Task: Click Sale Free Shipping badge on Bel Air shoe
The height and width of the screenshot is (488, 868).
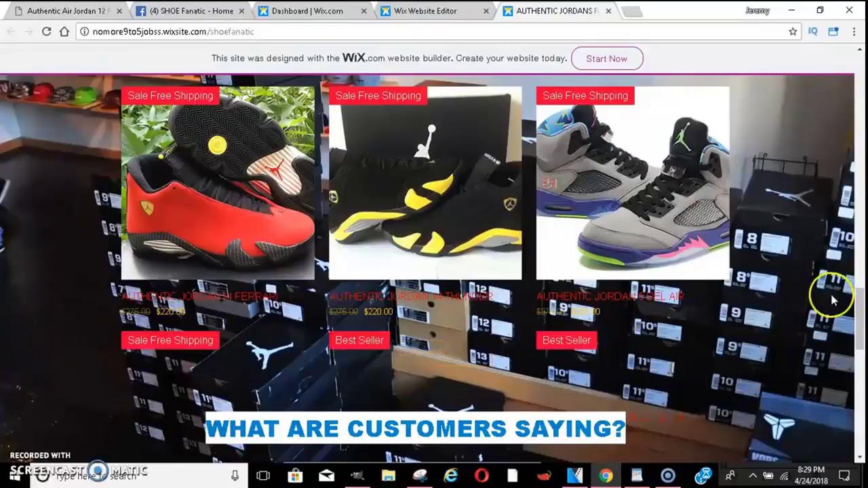Action: pyautogui.click(x=585, y=96)
